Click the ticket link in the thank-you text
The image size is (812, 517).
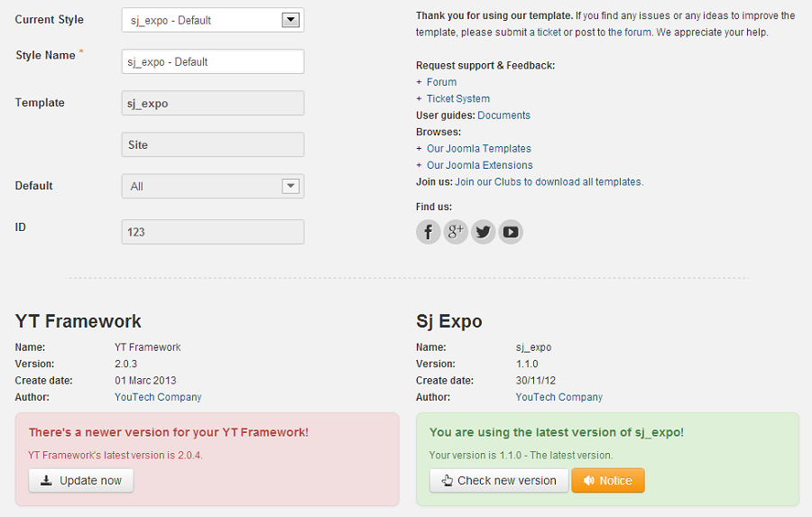tap(549, 32)
